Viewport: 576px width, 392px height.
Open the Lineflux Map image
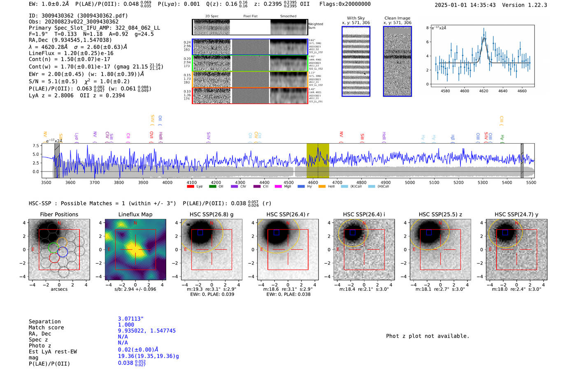click(135, 249)
